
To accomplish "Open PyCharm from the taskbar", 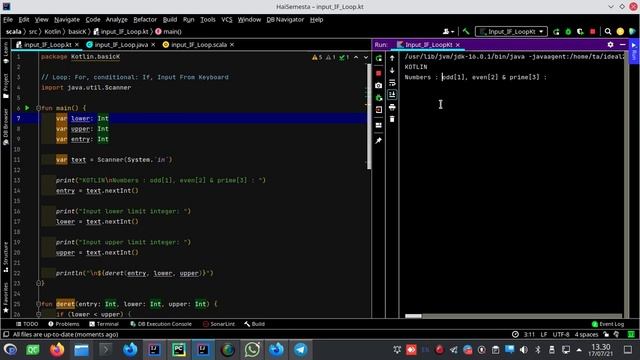I will pyautogui.click(x=178, y=350).
